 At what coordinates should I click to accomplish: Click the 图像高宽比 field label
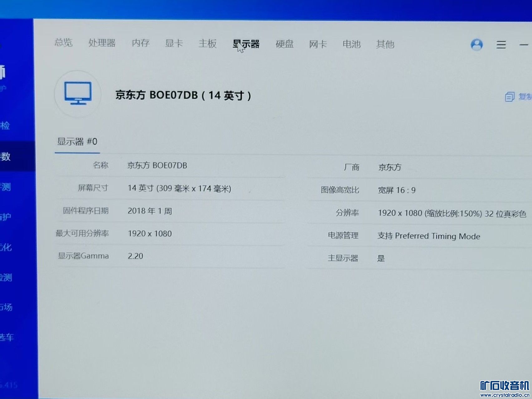tap(340, 190)
